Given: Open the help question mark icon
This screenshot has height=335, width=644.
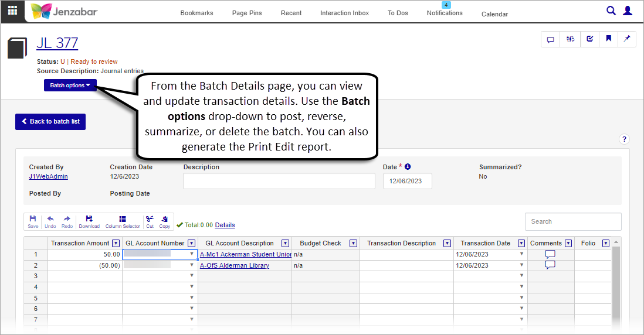Looking at the screenshot, I should tap(624, 139).
